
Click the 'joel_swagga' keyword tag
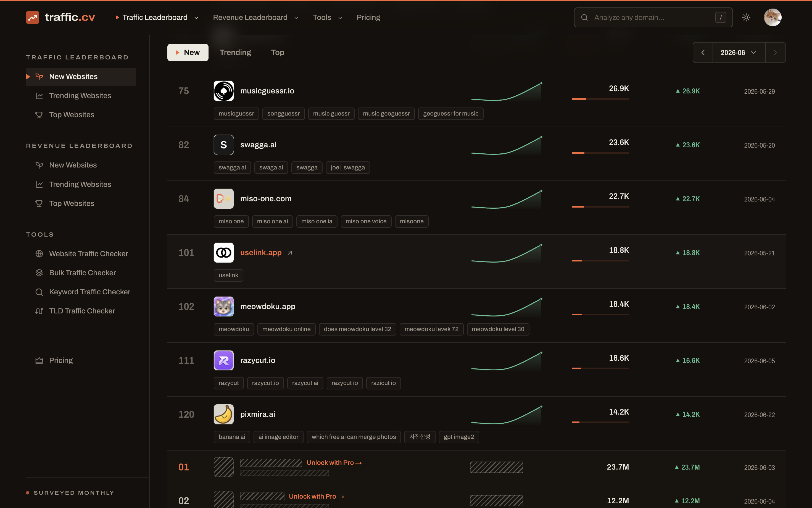348,168
